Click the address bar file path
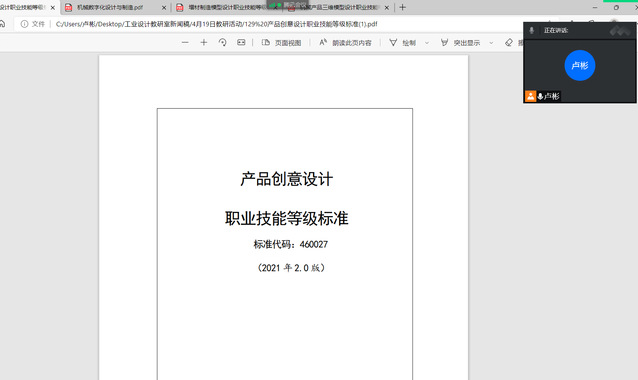The image size is (638, 380). [x=216, y=24]
